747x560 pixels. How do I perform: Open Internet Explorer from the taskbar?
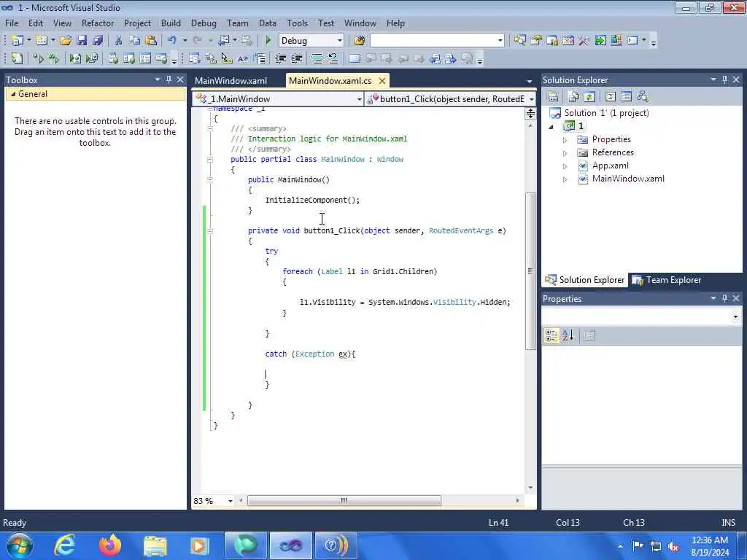pyautogui.click(x=65, y=545)
